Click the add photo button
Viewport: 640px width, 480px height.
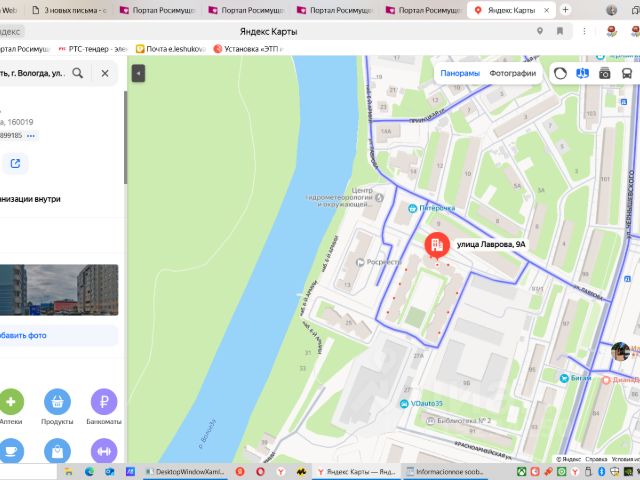tap(59, 336)
